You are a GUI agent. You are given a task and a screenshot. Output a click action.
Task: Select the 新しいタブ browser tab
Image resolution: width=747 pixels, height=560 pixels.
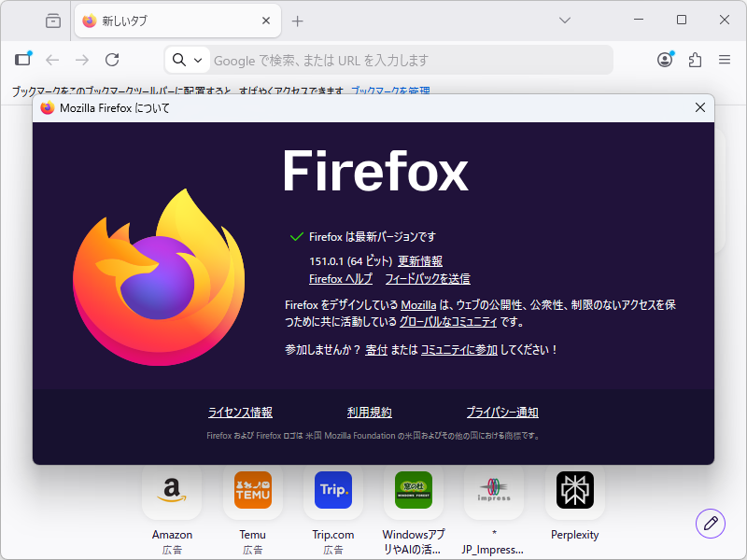[177, 21]
